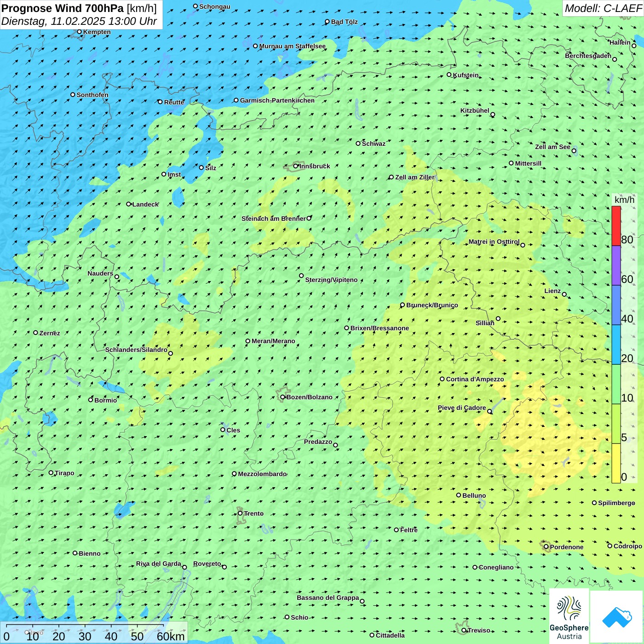Click the red 80 km/h legend color
The width and height of the screenshot is (644, 644).
[616, 225]
